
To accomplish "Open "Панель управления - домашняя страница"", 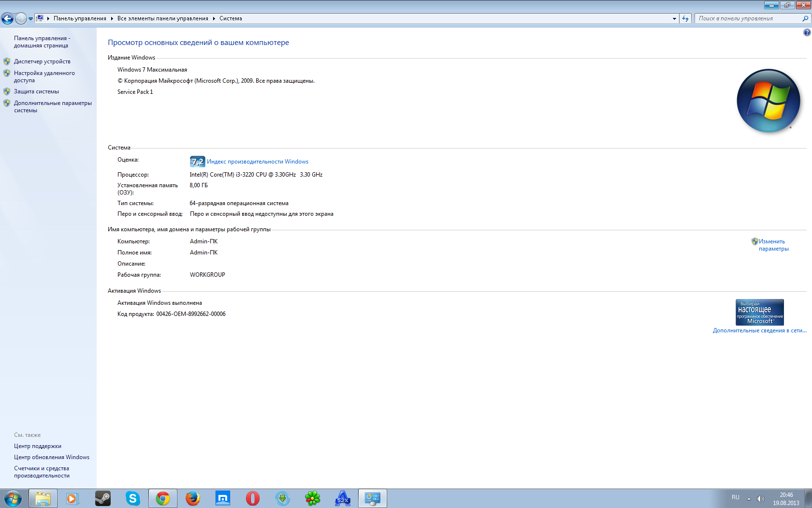I will (x=42, y=42).
